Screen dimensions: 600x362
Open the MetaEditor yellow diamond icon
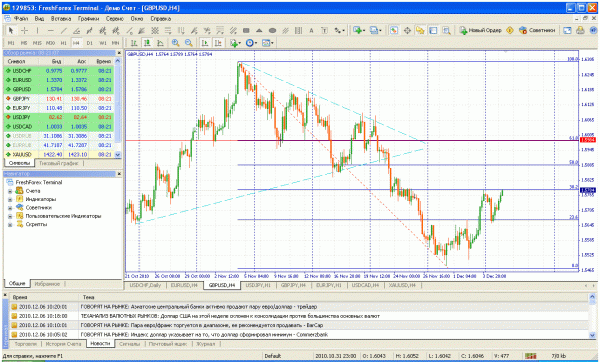tap(510, 30)
